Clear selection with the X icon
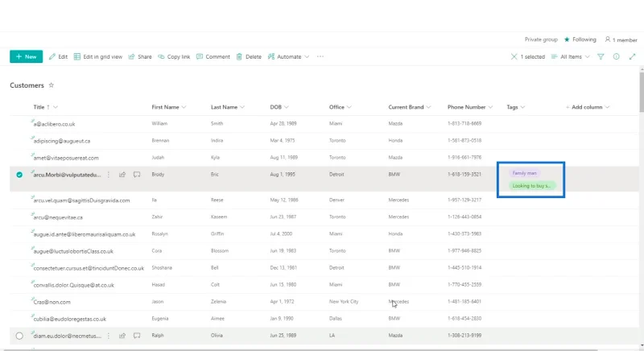Screen dimensions: 644x351 (514, 56)
